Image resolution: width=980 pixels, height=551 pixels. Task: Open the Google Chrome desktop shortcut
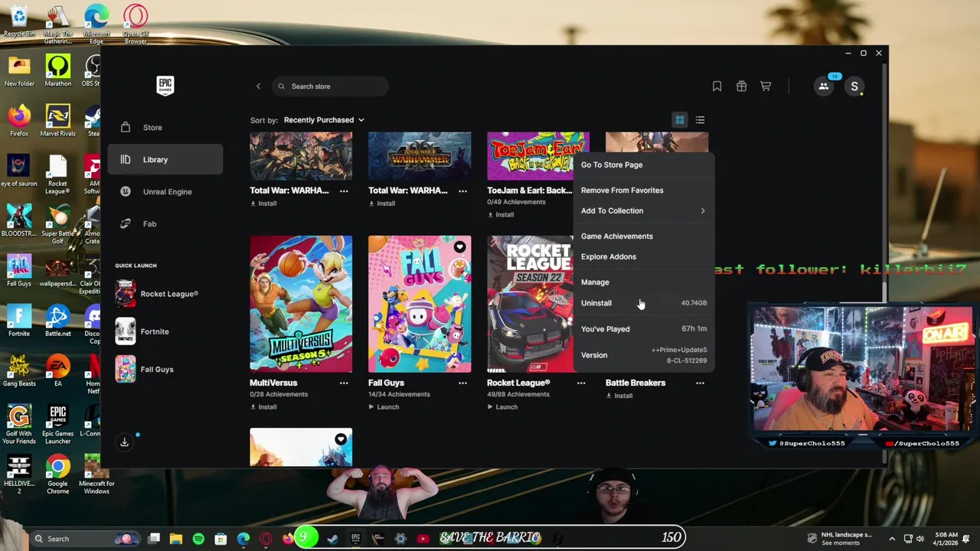(57, 474)
